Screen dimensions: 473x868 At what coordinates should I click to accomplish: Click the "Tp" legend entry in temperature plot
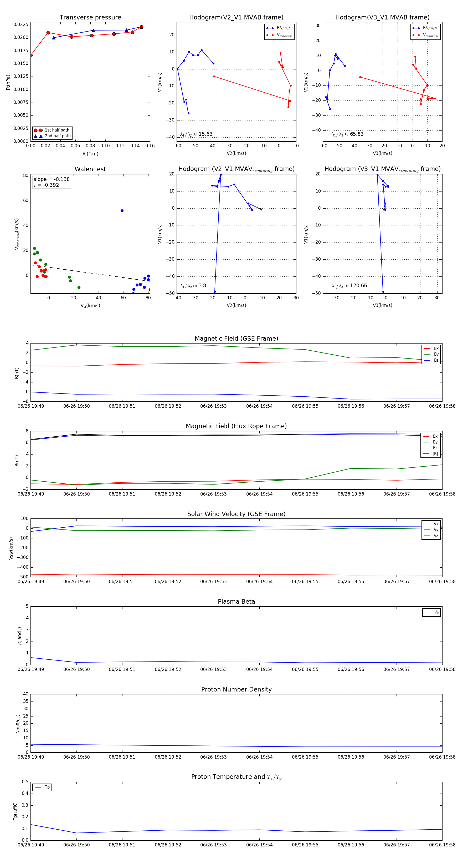[x=42, y=788]
